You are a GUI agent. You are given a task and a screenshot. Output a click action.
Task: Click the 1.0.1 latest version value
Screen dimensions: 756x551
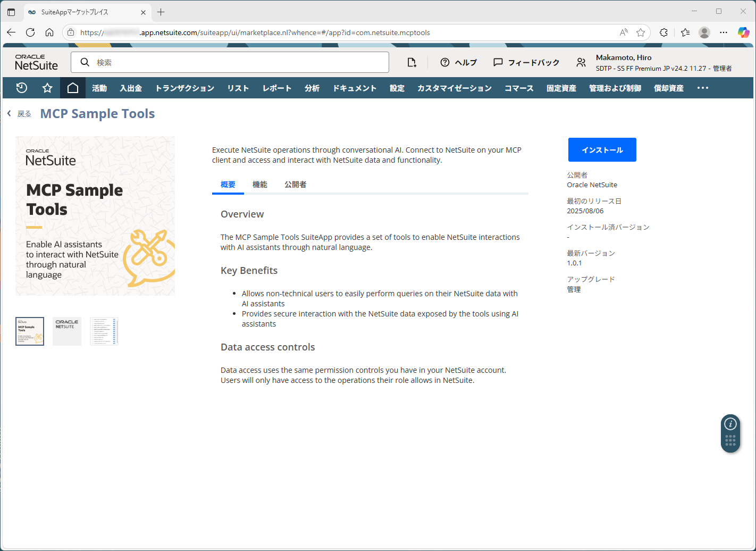click(x=574, y=263)
